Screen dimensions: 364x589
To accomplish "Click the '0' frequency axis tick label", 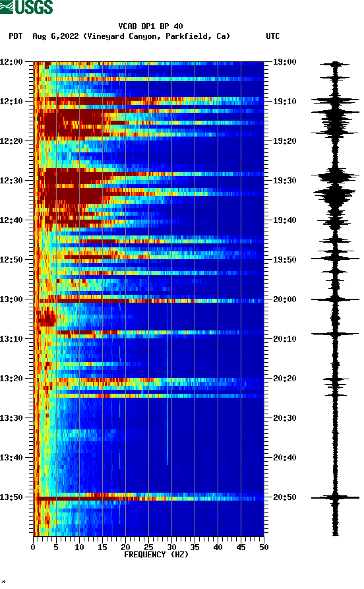I will [33, 547].
